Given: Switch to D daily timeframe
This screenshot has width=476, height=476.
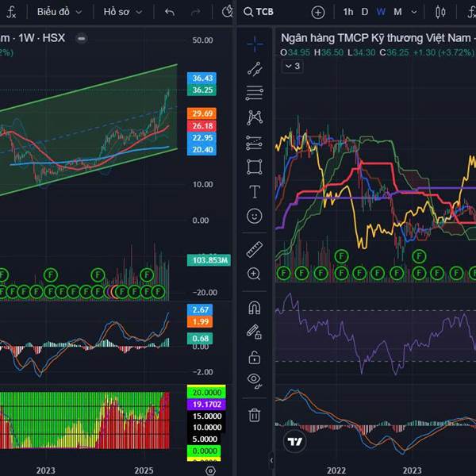Looking at the screenshot, I should pos(365,12).
